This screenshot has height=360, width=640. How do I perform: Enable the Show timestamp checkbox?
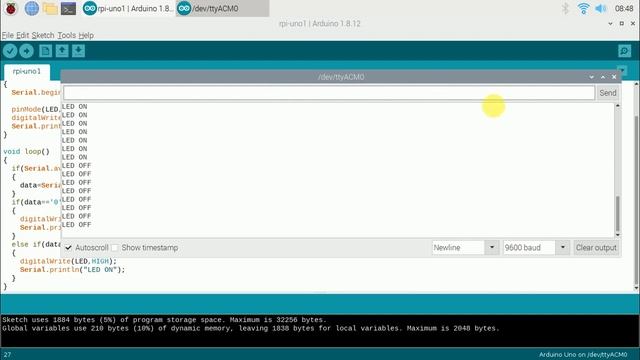(115, 248)
